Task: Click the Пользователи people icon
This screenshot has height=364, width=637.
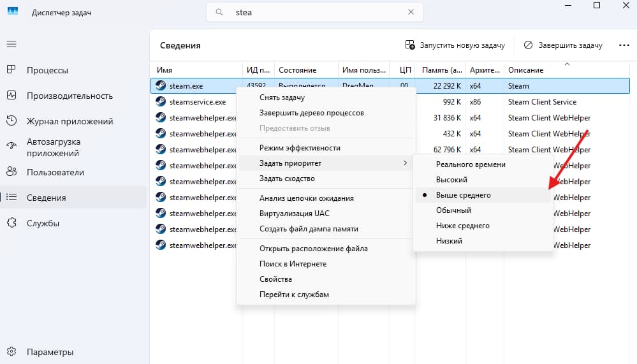Action: (11, 171)
